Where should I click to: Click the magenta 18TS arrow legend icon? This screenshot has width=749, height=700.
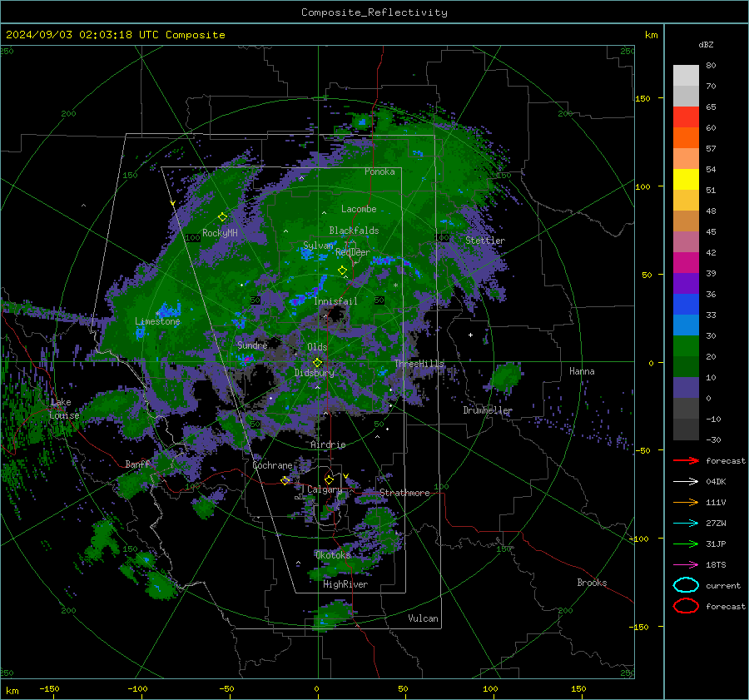coord(686,565)
